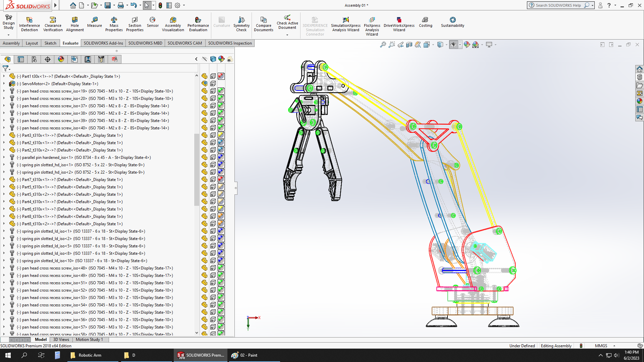Toggle display mode for Part6_t310x<1>
This screenshot has height=362, width=644.
pyautogui.click(x=213, y=209)
